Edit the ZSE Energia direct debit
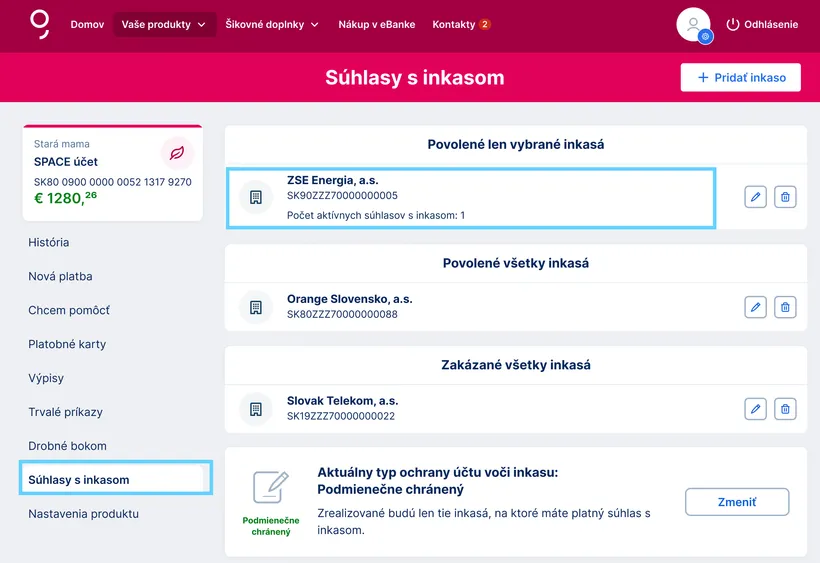The height and width of the screenshot is (563, 820). point(756,197)
